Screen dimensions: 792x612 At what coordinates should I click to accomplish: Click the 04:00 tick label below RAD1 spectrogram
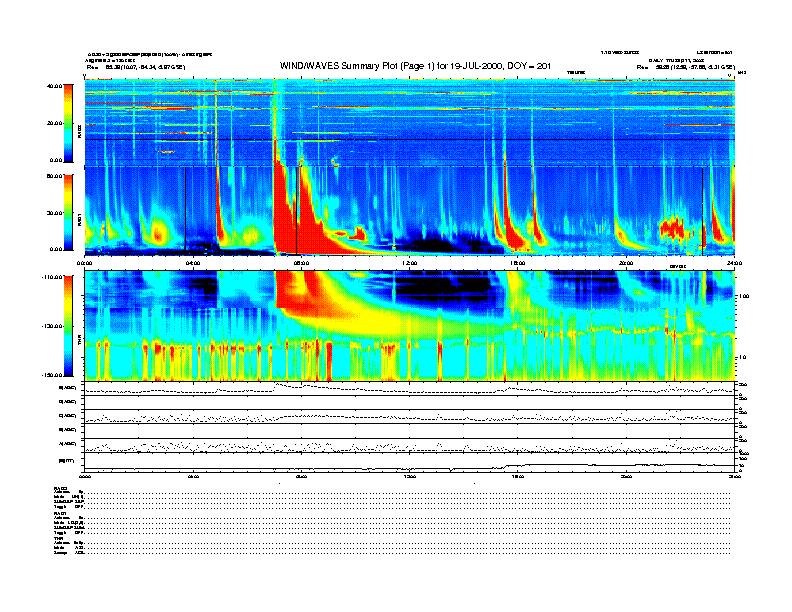pos(193,263)
